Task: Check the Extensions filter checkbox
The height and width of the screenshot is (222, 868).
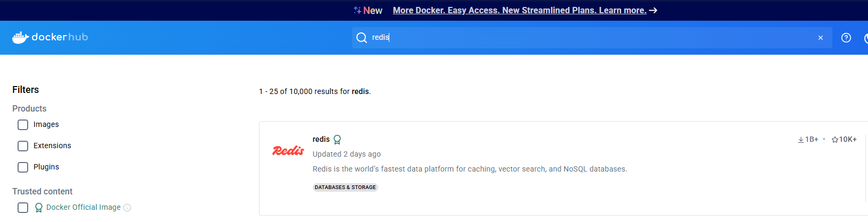Action: click(x=23, y=146)
